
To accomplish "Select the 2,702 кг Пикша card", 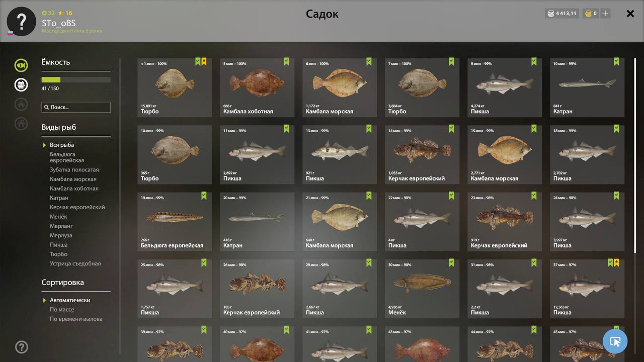I will (587, 154).
